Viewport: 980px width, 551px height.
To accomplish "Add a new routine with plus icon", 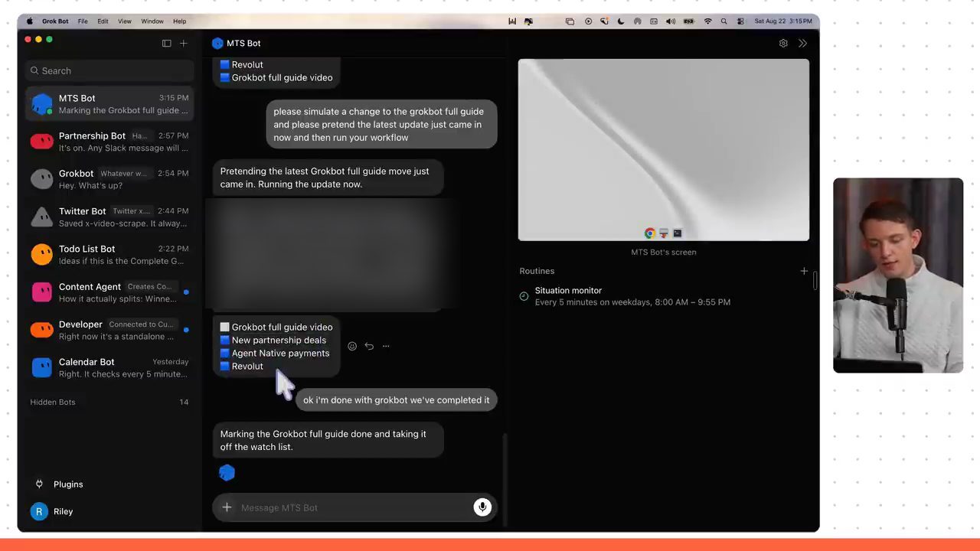I will click(804, 271).
